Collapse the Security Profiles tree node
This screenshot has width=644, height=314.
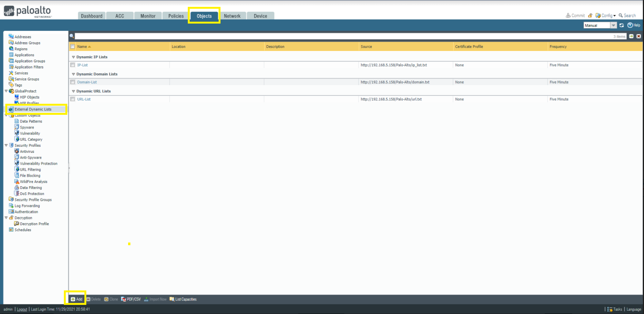(6, 146)
